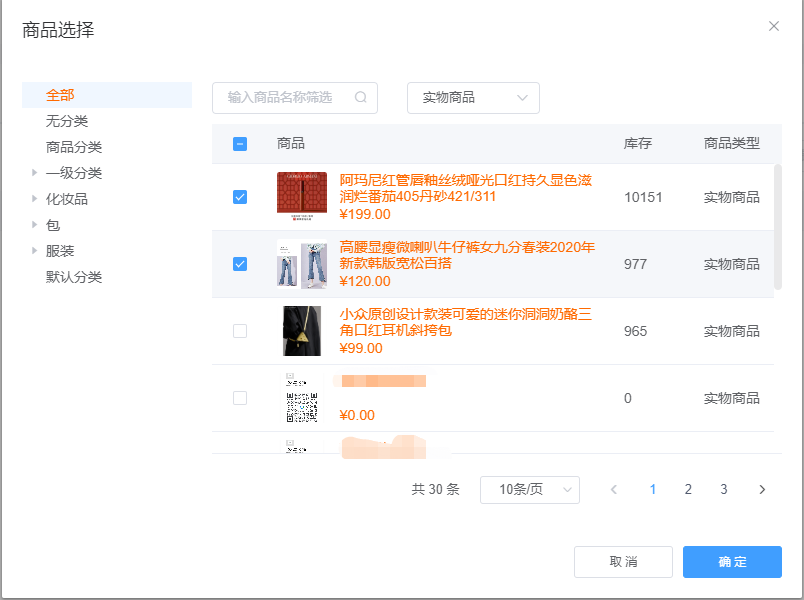Click the next page arrow
This screenshot has width=804, height=600.
pyautogui.click(x=762, y=490)
